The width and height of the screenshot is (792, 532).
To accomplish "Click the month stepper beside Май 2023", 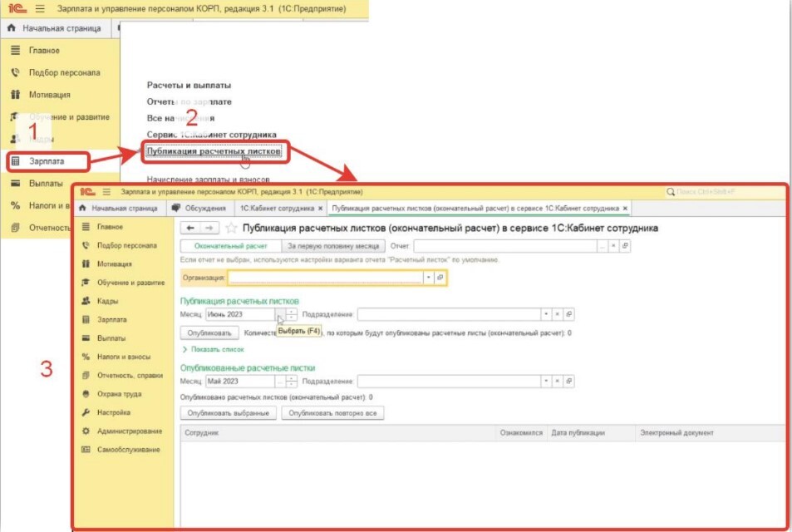I will point(292,382).
